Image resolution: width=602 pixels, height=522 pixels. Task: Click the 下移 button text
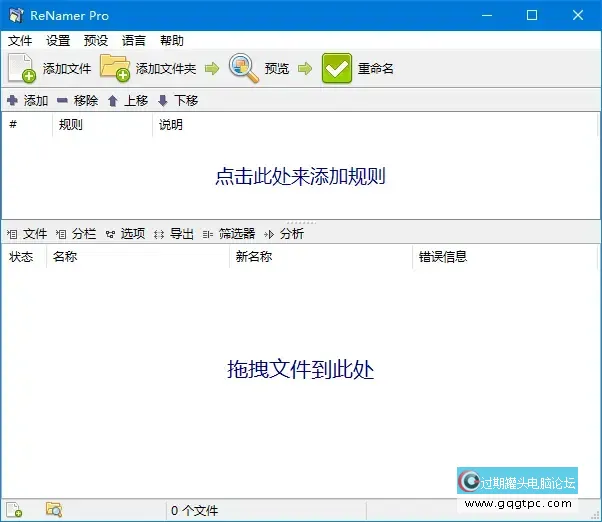point(186,101)
